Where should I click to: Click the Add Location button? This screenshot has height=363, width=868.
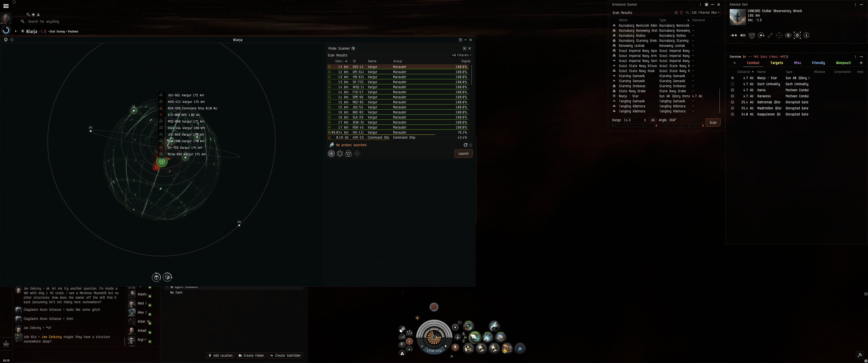point(221,356)
